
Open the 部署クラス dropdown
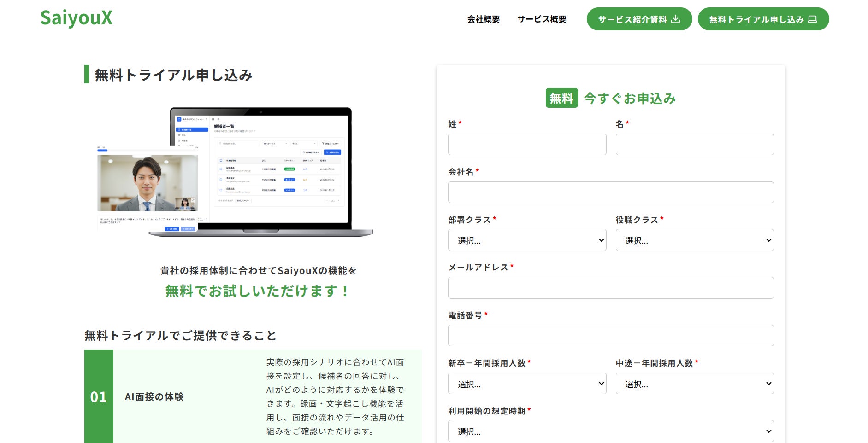[527, 240]
